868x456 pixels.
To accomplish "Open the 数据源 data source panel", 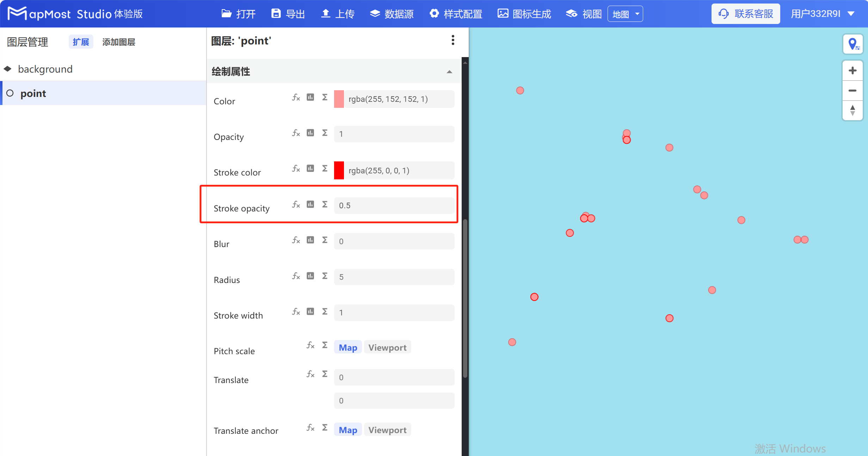I will (x=392, y=14).
